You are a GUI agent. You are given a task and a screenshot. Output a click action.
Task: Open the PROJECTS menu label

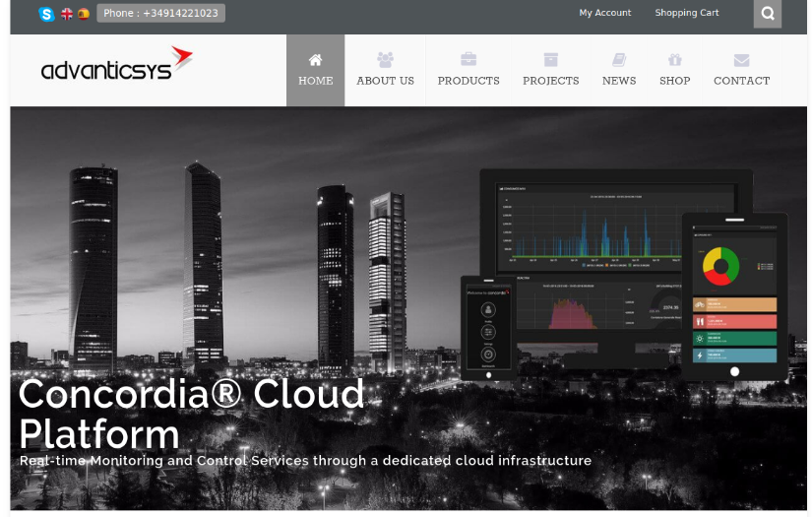tap(551, 81)
